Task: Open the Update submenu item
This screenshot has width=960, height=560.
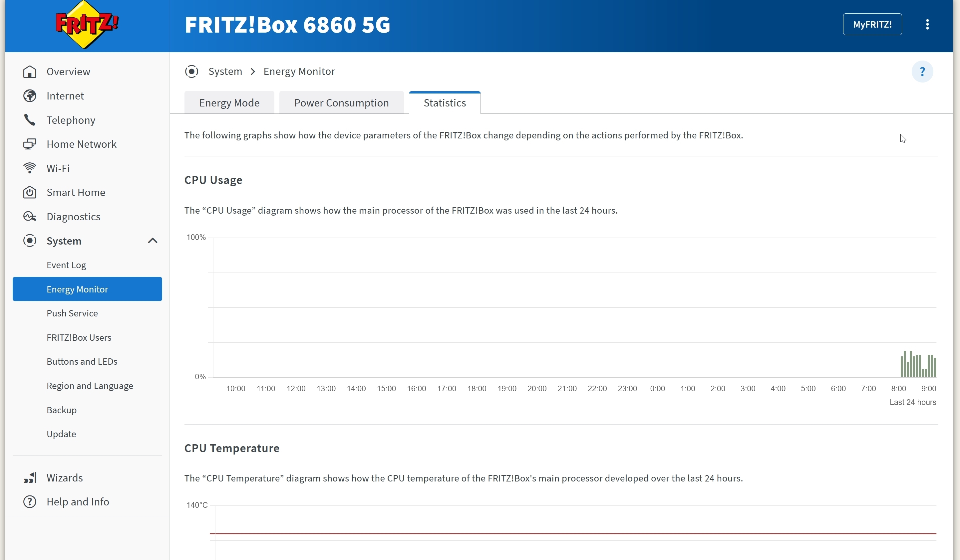Action: click(x=61, y=434)
